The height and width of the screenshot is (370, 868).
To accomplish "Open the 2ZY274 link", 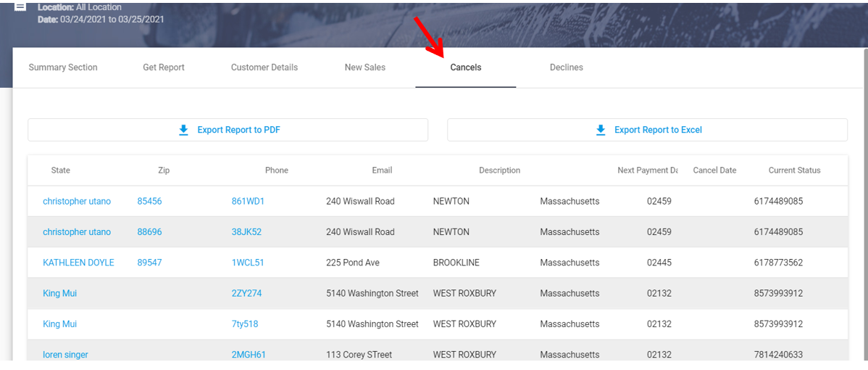I will click(246, 294).
